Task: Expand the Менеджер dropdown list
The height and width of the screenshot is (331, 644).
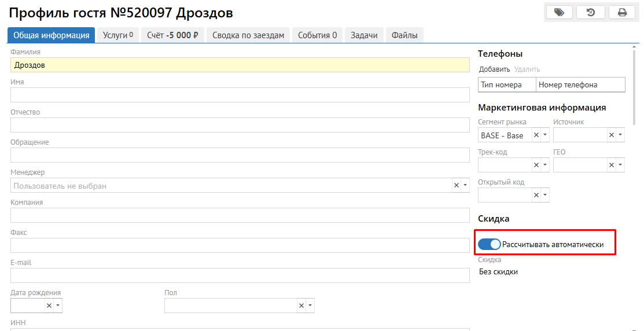Action: click(x=465, y=186)
